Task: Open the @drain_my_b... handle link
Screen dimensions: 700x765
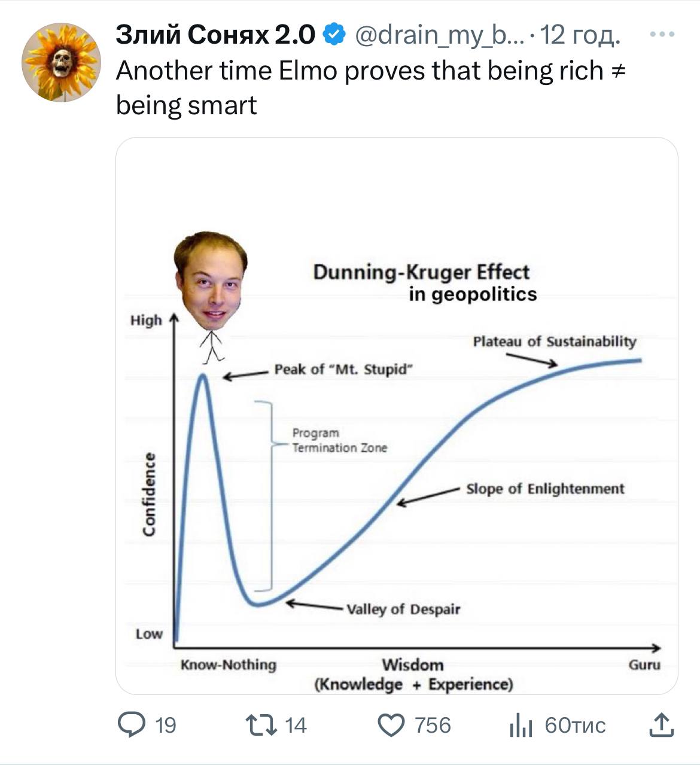Action: tap(440, 36)
